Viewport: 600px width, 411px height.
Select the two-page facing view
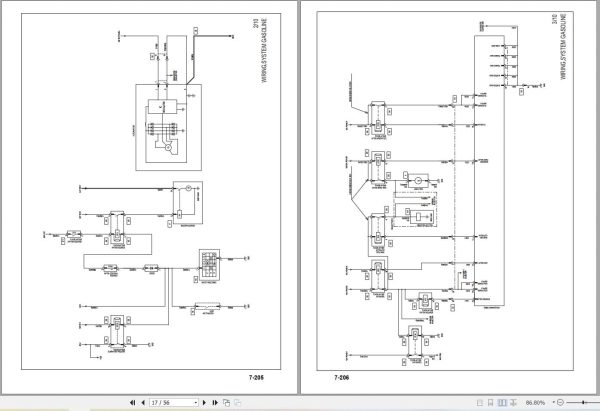(502, 403)
